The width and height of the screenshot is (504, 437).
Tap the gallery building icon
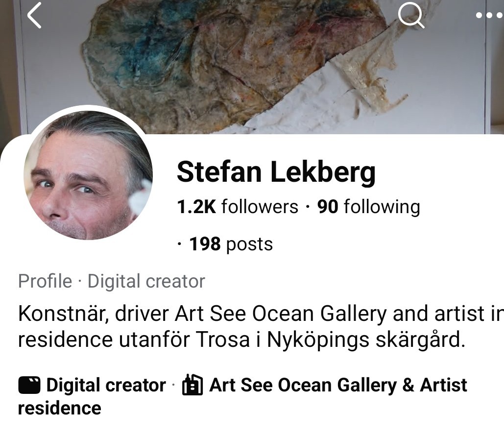pyautogui.click(x=192, y=384)
